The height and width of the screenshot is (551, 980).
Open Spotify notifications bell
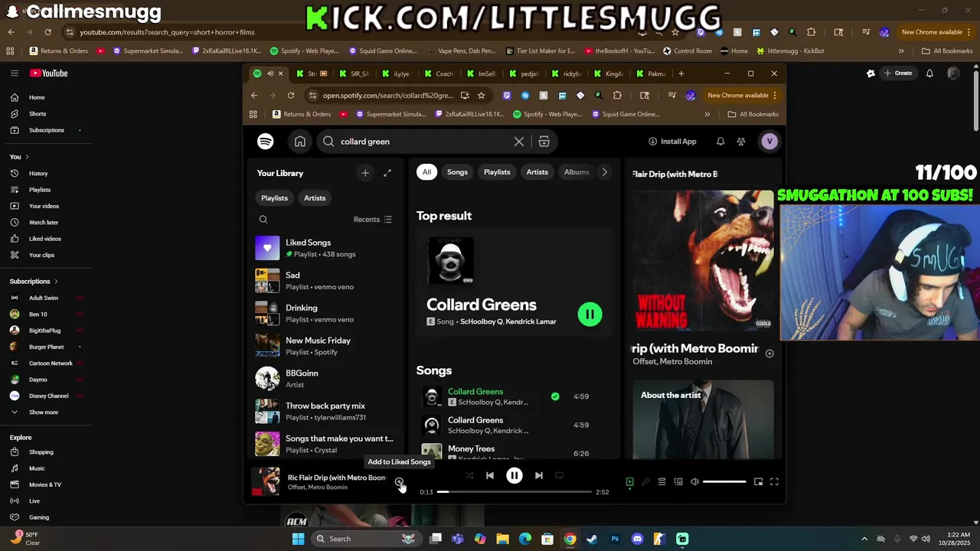coord(720,142)
